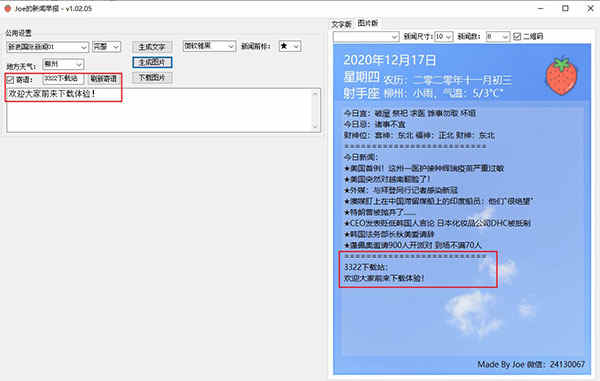Open the news source dropdown 新浪国际新闻01
This screenshot has height=381, width=600.
(47, 47)
